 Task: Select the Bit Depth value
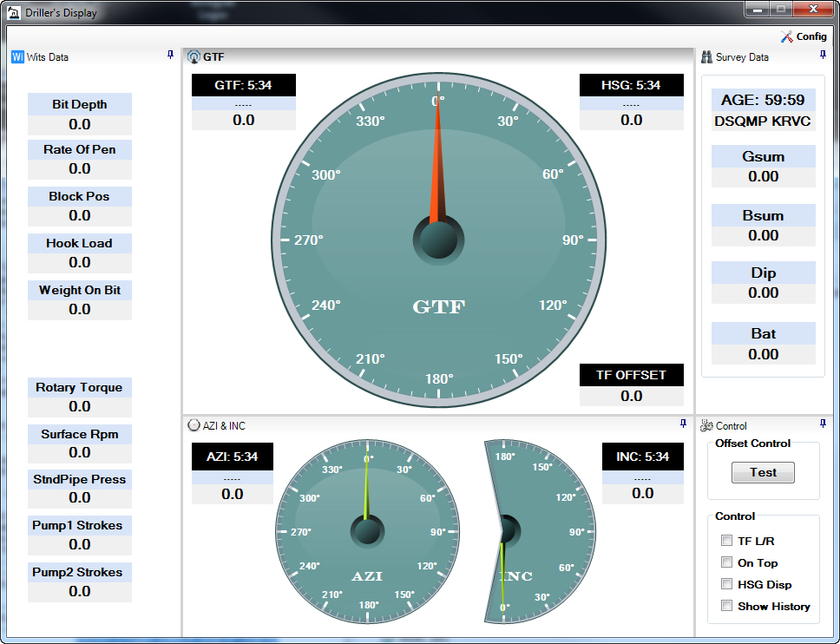79,124
